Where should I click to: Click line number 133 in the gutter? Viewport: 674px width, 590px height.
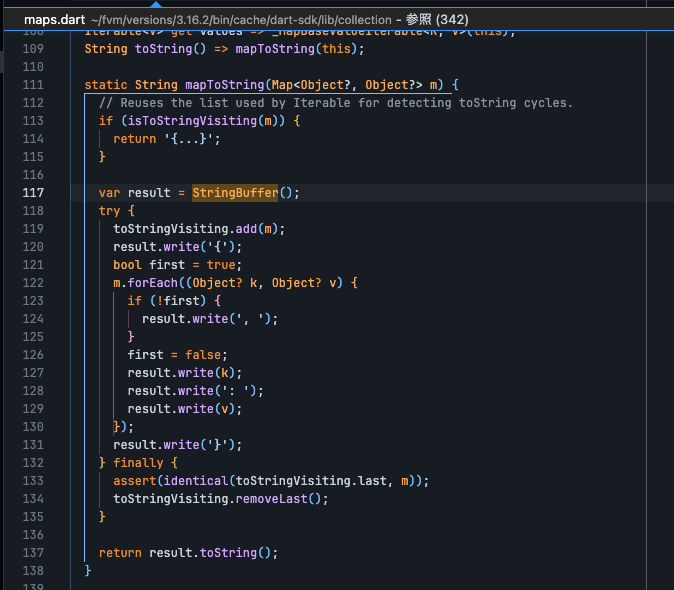(33, 481)
